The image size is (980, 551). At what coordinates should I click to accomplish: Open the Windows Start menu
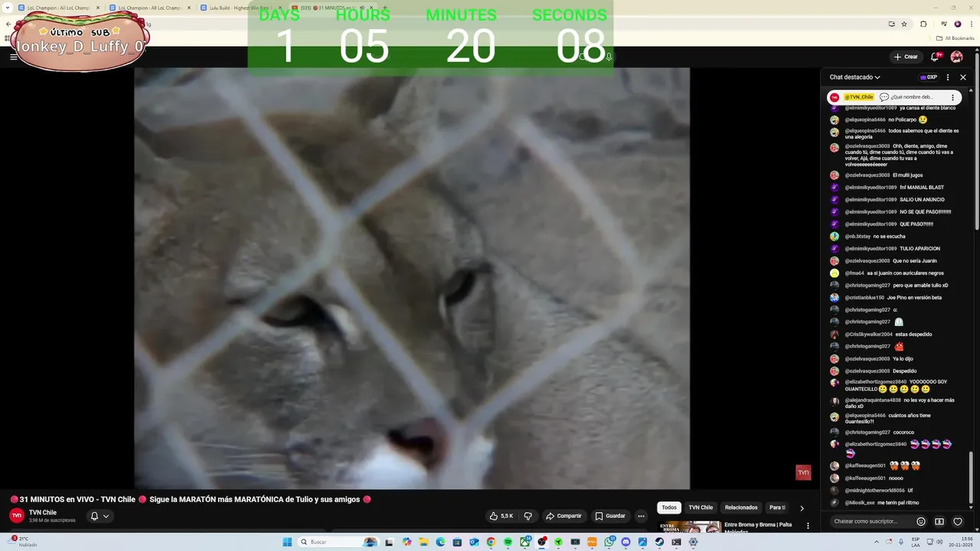(287, 542)
